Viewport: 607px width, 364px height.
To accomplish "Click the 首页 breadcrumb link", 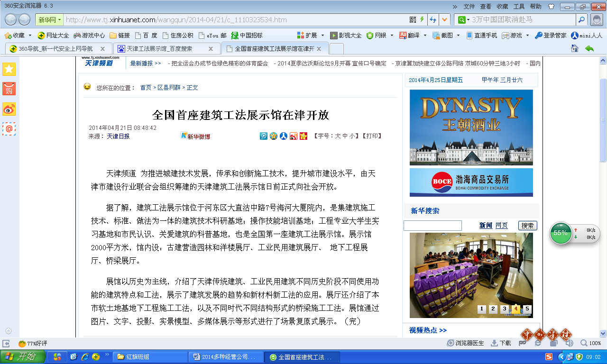I will coord(146,88).
